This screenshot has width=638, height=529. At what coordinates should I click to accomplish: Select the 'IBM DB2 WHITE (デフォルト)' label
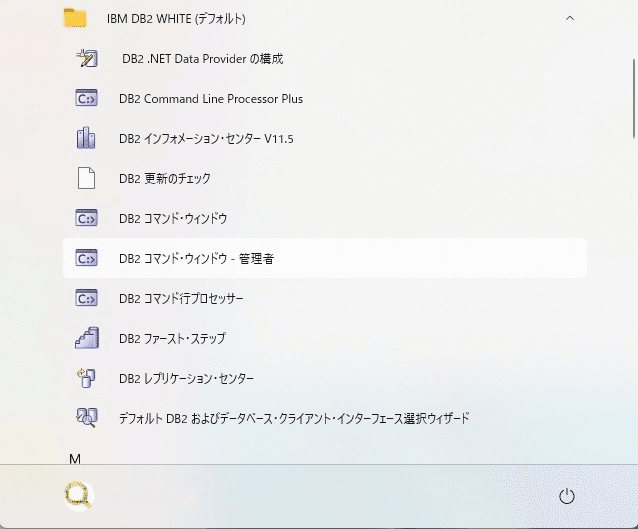click(176, 19)
